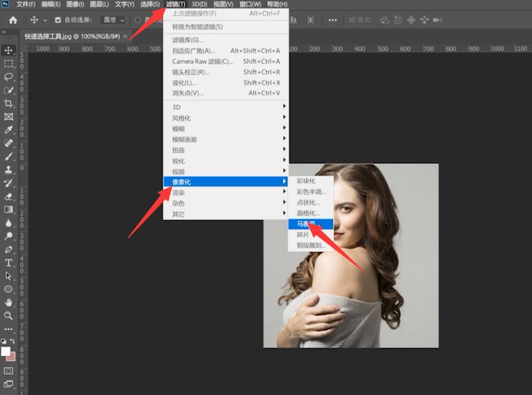This screenshot has height=395, width=532.
Task: Select the Blur tool
Action: 8,223
